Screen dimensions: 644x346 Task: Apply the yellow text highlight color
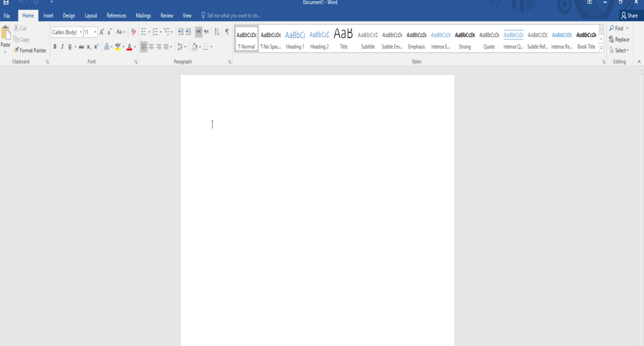click(118, 47)
